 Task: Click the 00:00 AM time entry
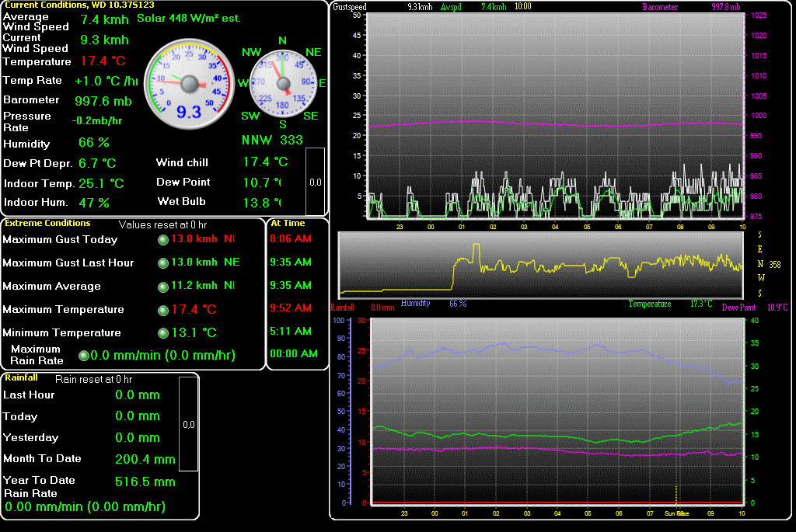tap(294, 353)
